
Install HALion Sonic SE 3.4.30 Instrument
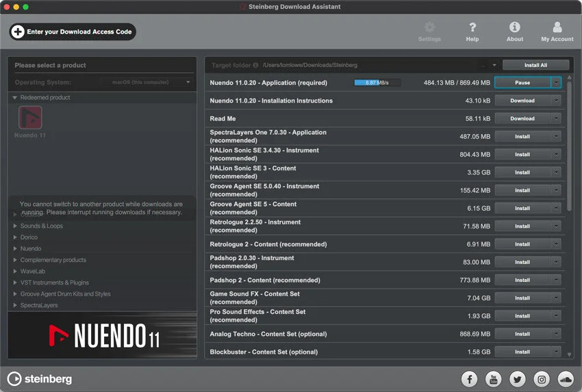[522, 155]
